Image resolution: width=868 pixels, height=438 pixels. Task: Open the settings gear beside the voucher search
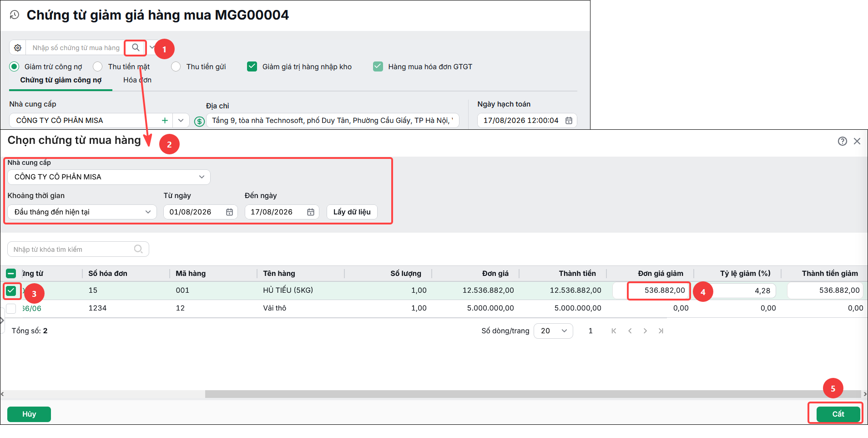point(18,48)
